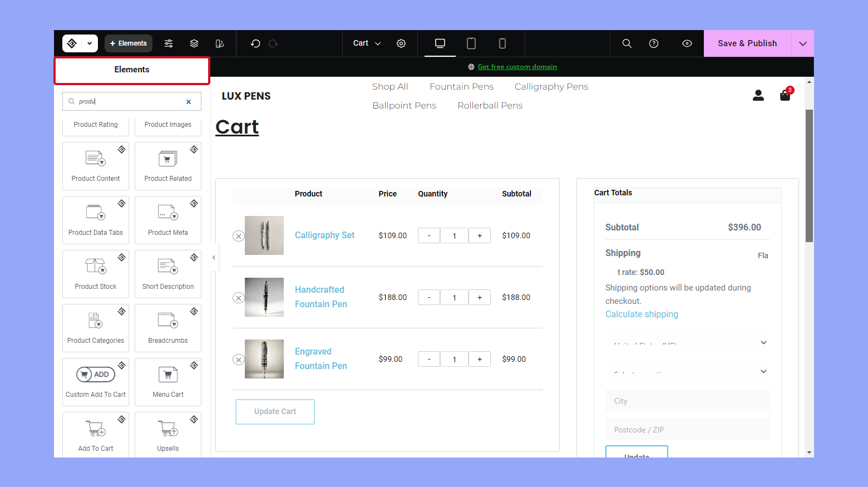The image size is (868, 487).
Task: Preview the site with the eye icon
Action: pos(687,43)
